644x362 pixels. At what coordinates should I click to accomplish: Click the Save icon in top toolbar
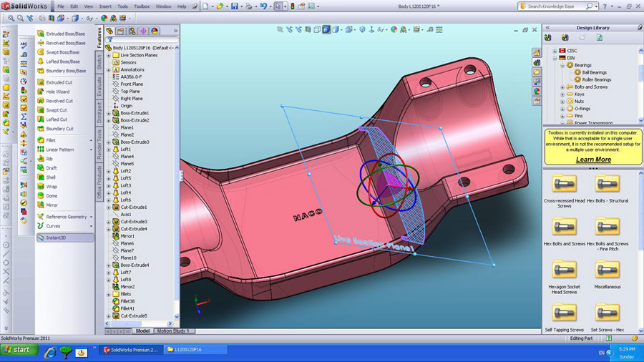point(235,6)
